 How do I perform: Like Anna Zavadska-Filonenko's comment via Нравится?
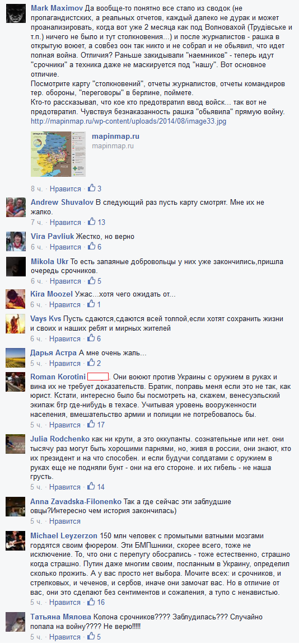point(65,521)
